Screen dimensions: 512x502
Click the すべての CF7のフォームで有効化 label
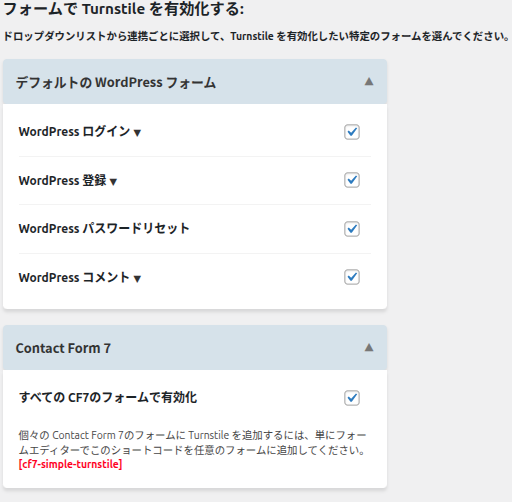click(108, 397)
